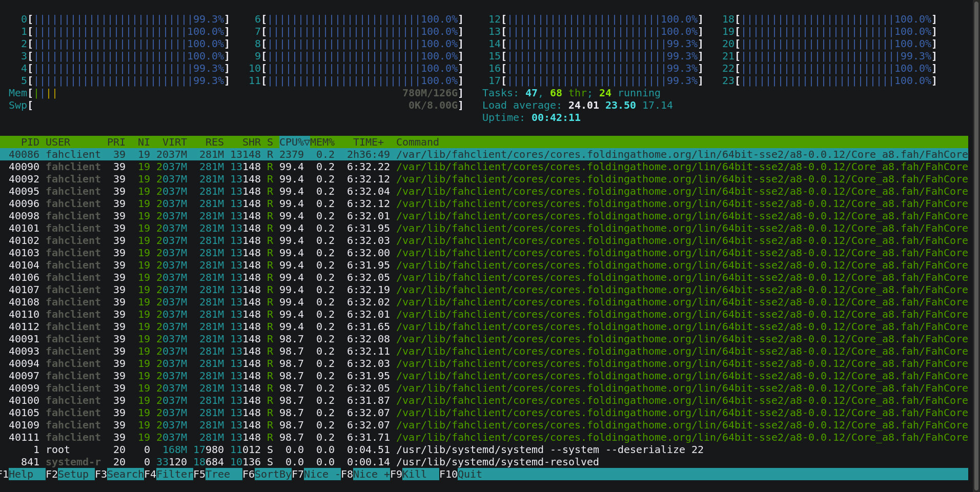
Task: Sort by the SHR column header
Action: tap(252, 142)
